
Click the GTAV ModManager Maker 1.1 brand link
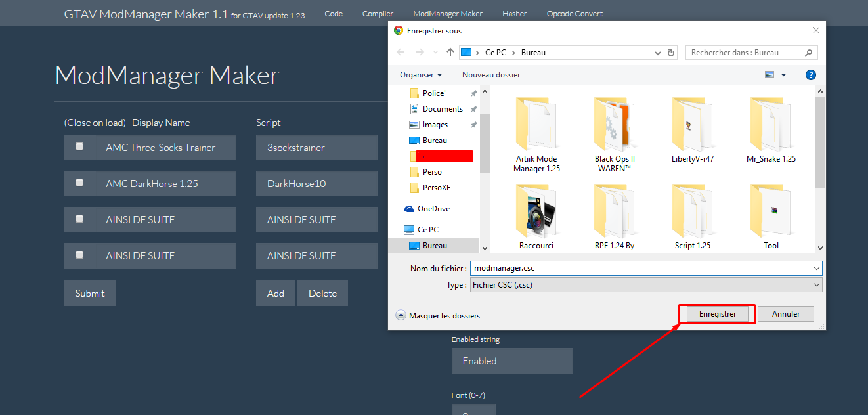(x=184, y=14)
